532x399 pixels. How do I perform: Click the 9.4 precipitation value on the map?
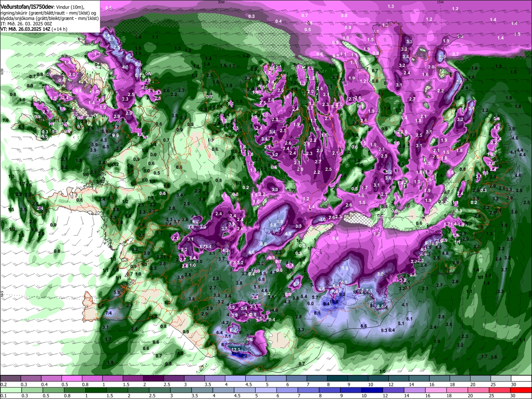(326, 304)
